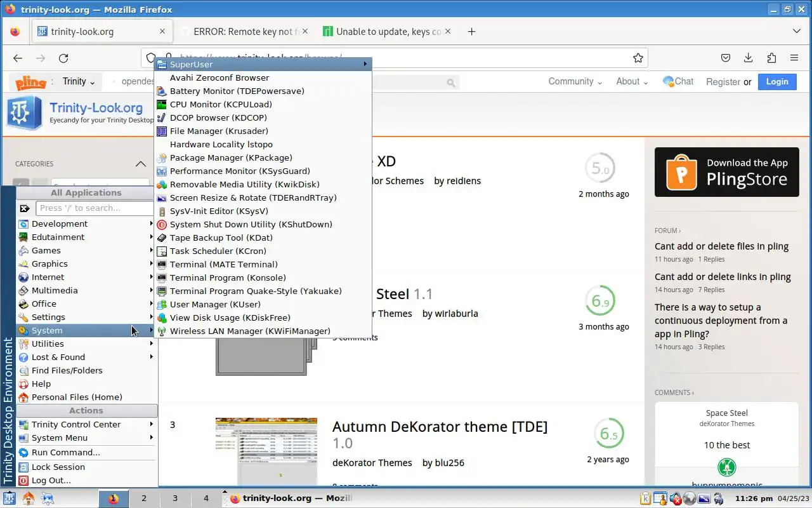
Task: Open the About dropdown
Action: pos(632,81)
